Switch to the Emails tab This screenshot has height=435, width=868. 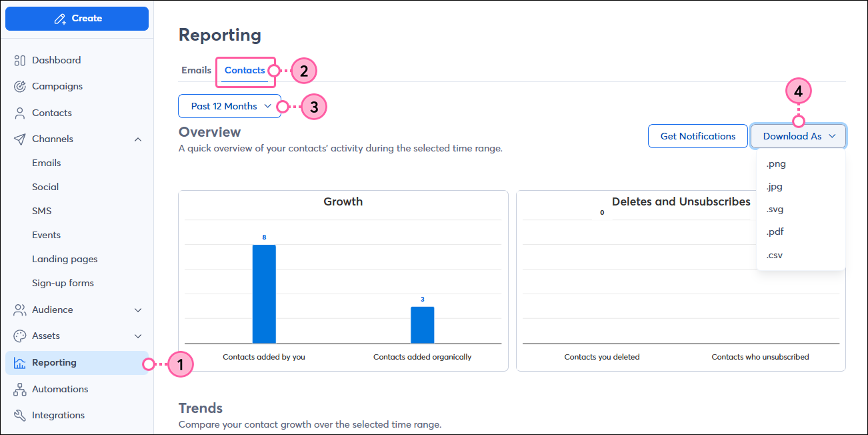tap(196, 69)
